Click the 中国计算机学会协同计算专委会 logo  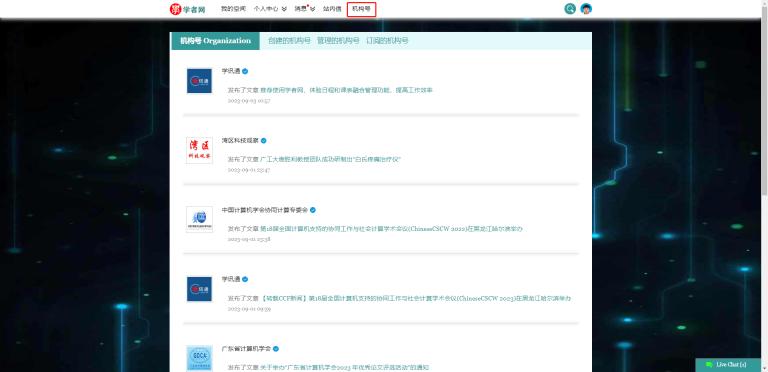coord(199,219)
